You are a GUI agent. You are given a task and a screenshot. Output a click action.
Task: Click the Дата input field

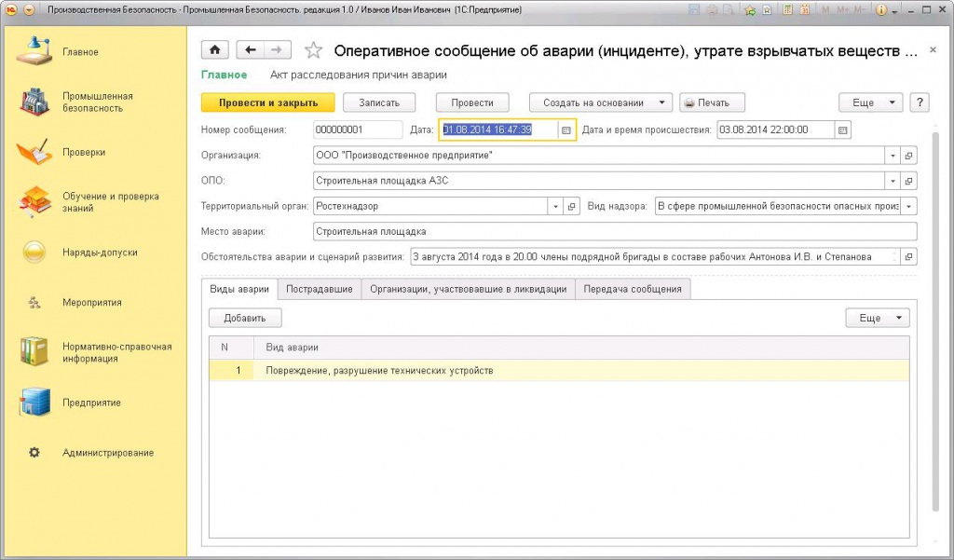pyautogui.click(x=498, y=130)
